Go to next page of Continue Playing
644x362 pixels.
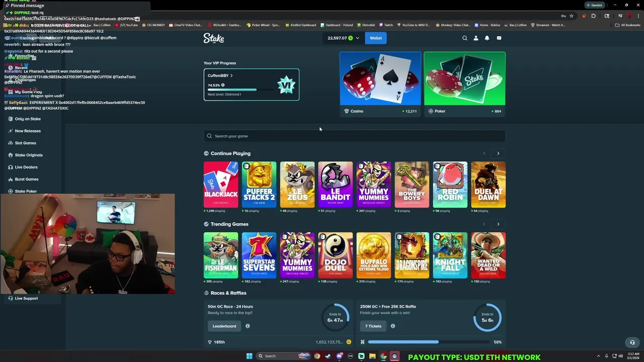tap(498, 153)
